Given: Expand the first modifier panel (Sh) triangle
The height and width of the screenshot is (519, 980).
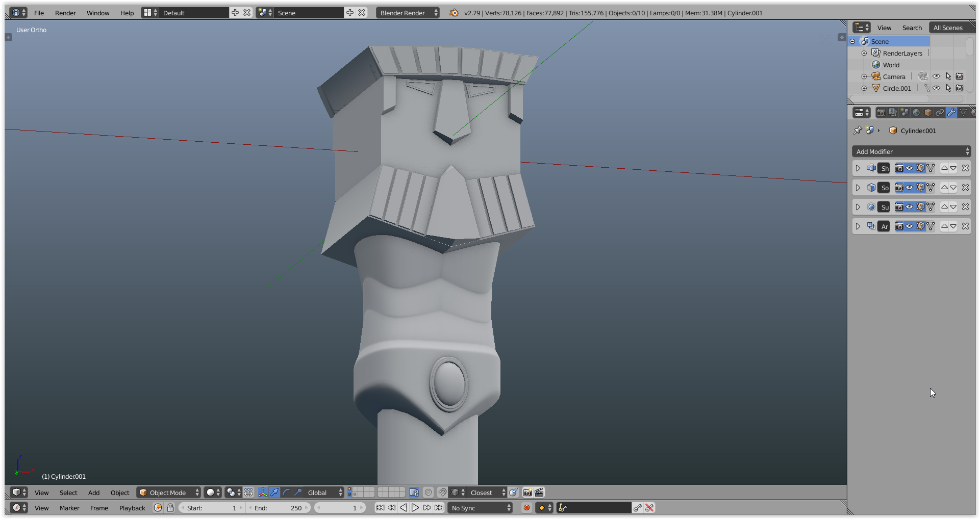Looking at the screenshot, I should [858, 168].
